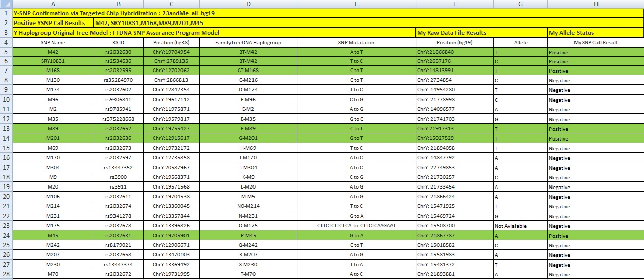Select column H header
The image size is (644, 280).
[x=595, y=4]
